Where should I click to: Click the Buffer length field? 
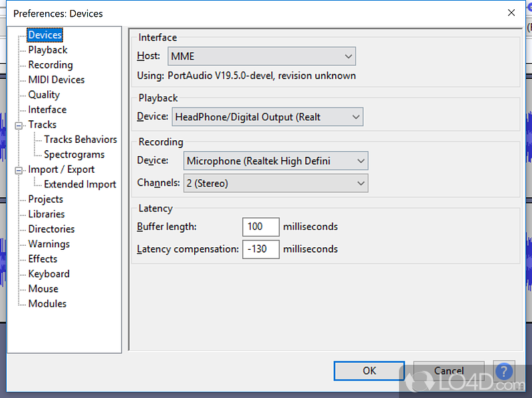[261, 227]
